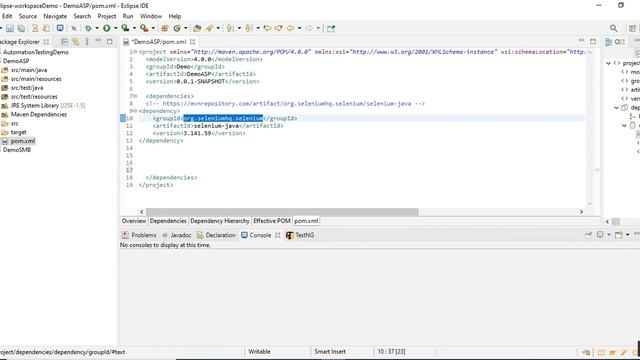Image resolution: width=640 pixels, height=360 pixels.
Task: Open the Help menu
Action: (x=175, y=16)
